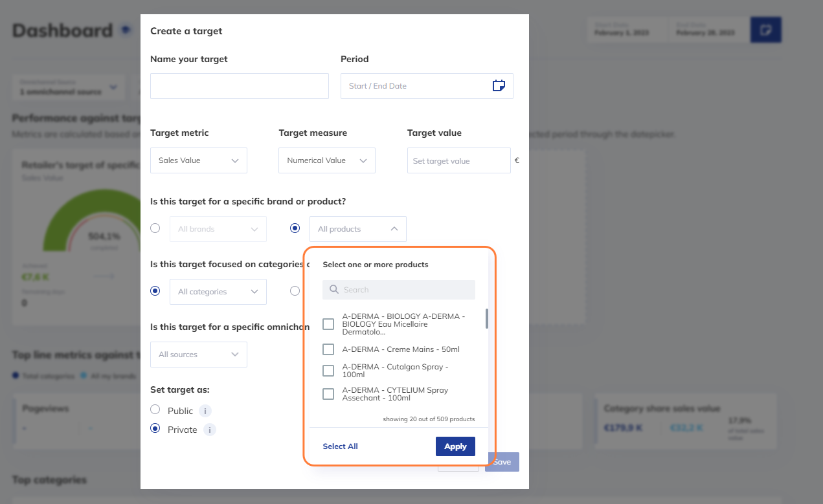The image size is (823, 504).
Task: Open the Numerical Value target measure dropdown
Action: click(x=326, y=160)
